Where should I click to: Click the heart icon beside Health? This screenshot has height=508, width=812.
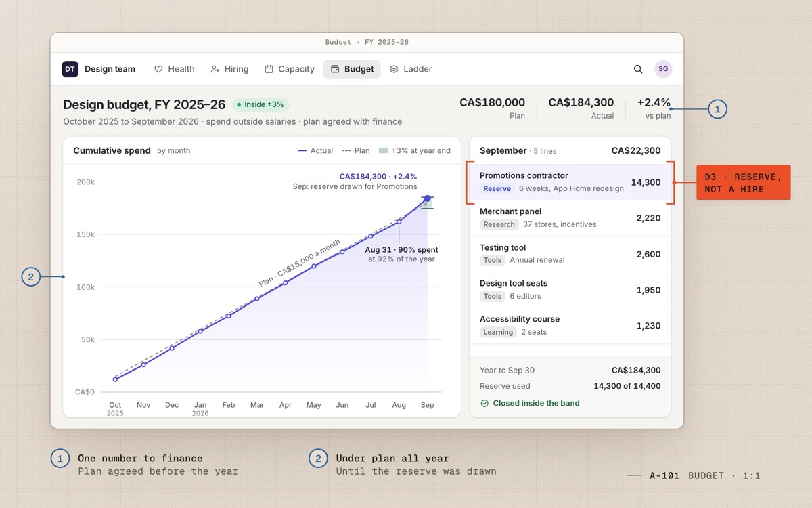[158, 69]
